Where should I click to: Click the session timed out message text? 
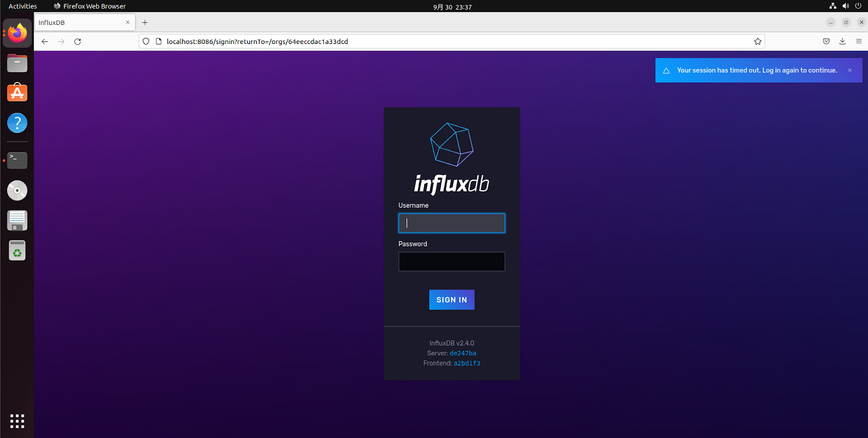(x=757, y=71)
